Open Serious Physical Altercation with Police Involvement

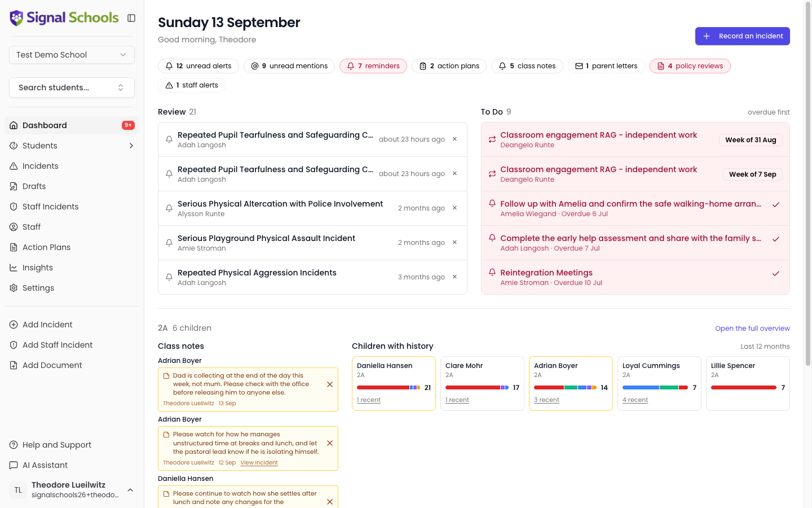[x=280, y=204]
